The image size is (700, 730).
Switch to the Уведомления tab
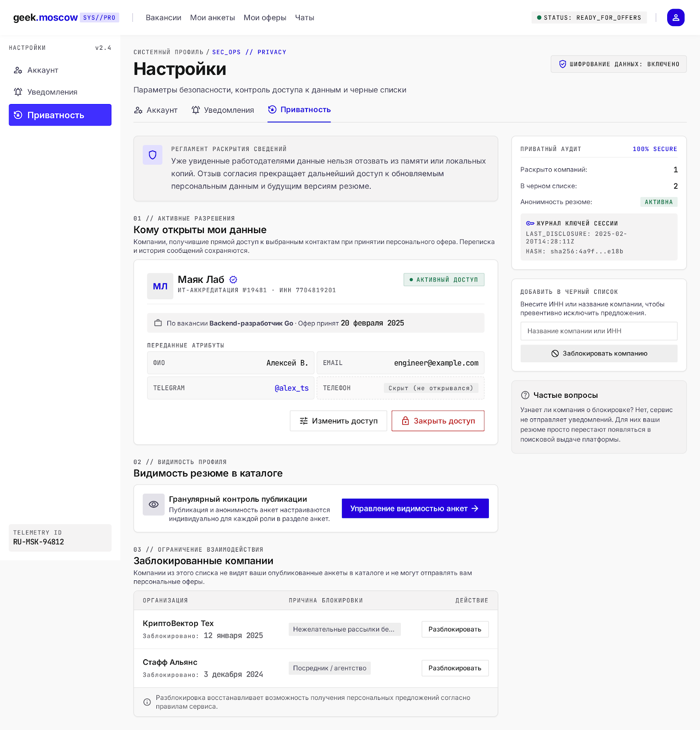(223, 110)
